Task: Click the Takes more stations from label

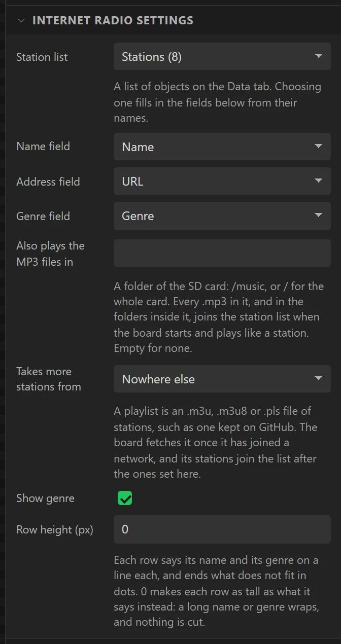Action: (49, 379)
